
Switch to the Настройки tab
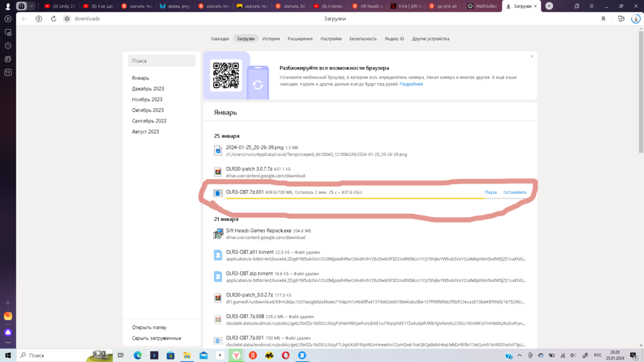point(331,39)
